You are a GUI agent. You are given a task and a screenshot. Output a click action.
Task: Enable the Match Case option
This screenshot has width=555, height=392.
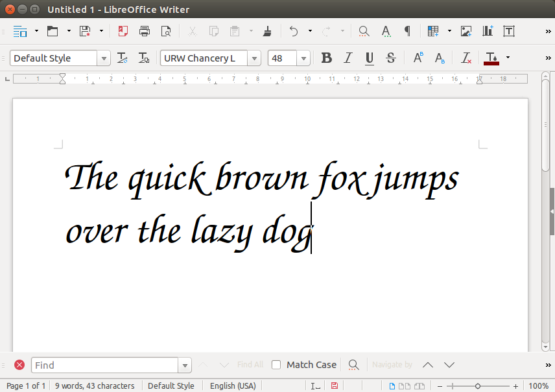[x=276, y=365]
